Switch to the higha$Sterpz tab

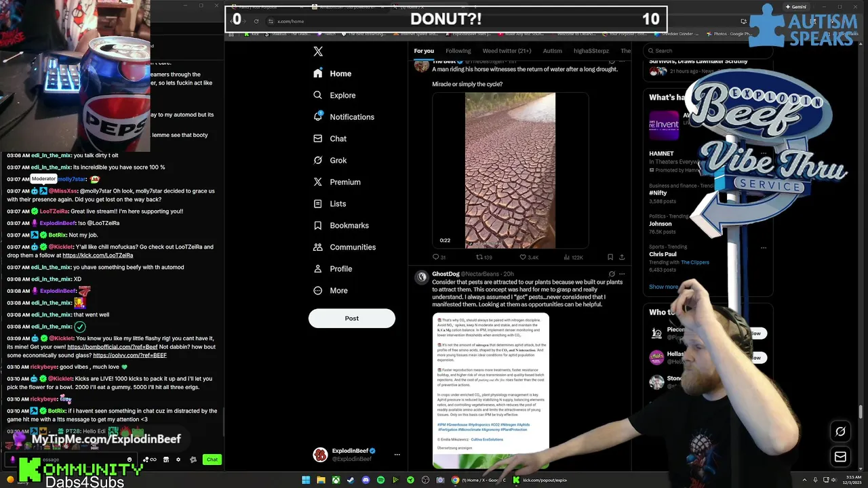point(591,51)
